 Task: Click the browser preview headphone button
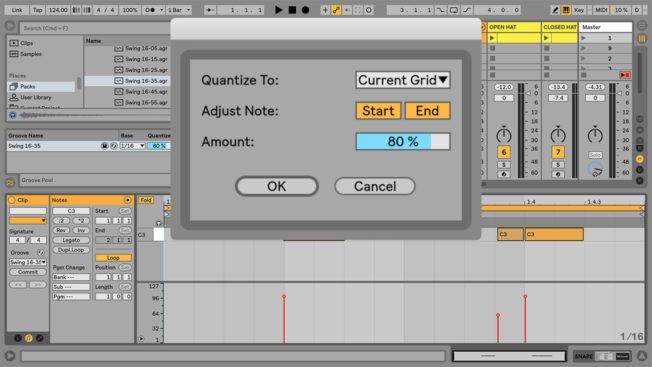pos(13,115)
